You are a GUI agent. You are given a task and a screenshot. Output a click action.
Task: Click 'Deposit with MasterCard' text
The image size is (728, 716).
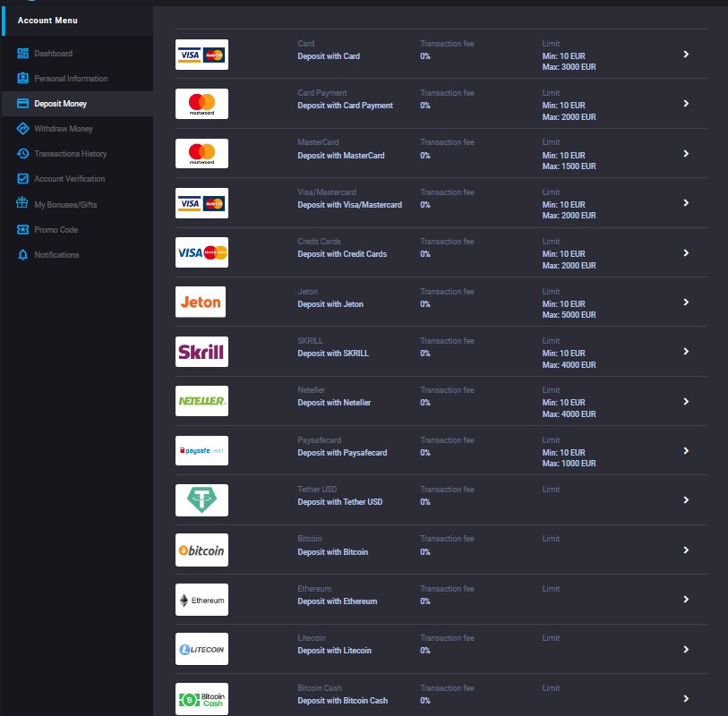[341, 156]
